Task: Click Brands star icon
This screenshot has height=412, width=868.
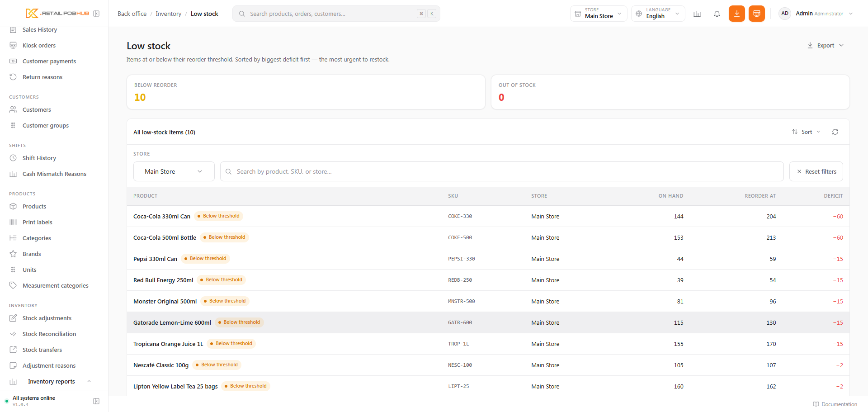Action: 13,254
